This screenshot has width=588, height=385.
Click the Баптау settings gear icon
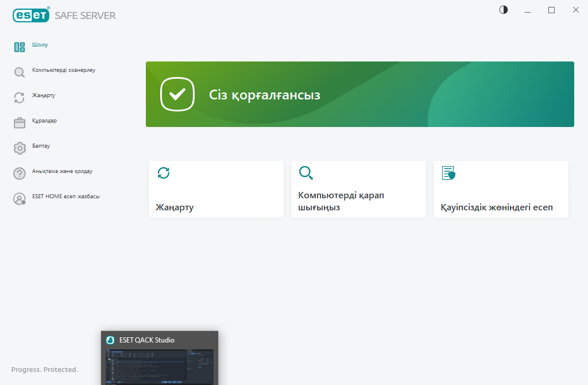tap(18, 147)
